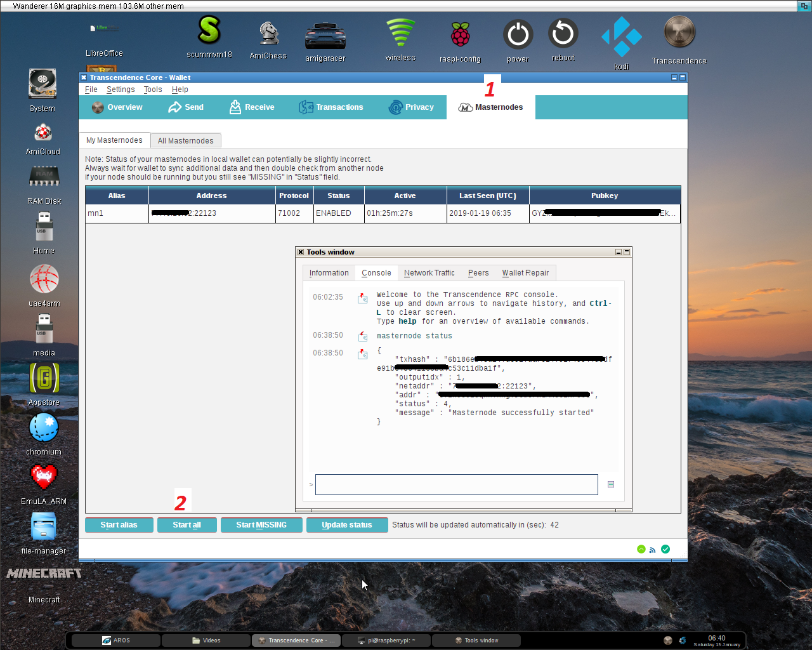The image size is (812, 650).
Task: Click the 01h:25m:27s active time cell
Action: (x=405, y=213)
